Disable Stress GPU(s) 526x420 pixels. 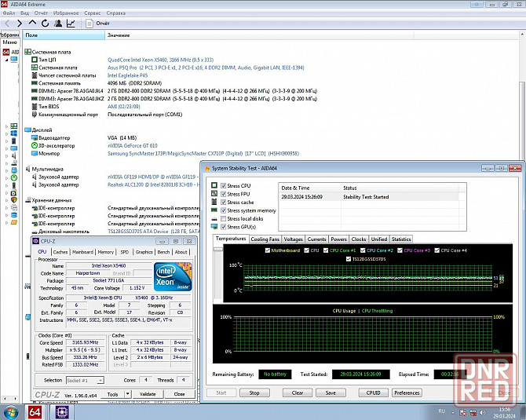pos(224,227)
